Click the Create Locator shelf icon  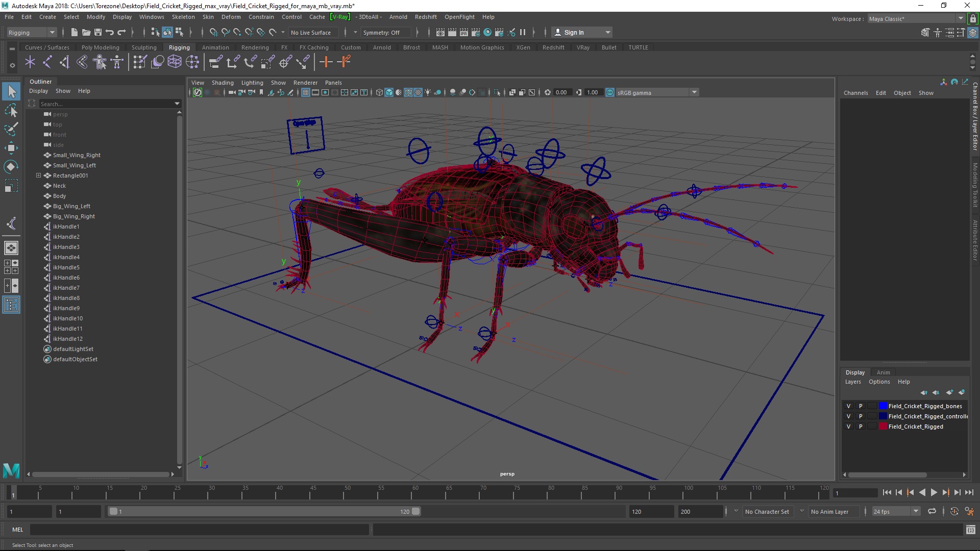30,62
